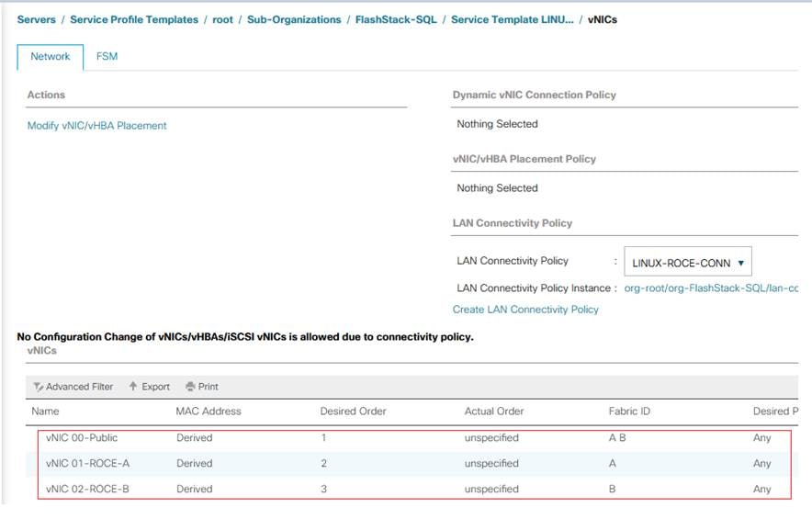
Task: Open Service Template LINU... breadcrumb
Action: pos(513,19)
